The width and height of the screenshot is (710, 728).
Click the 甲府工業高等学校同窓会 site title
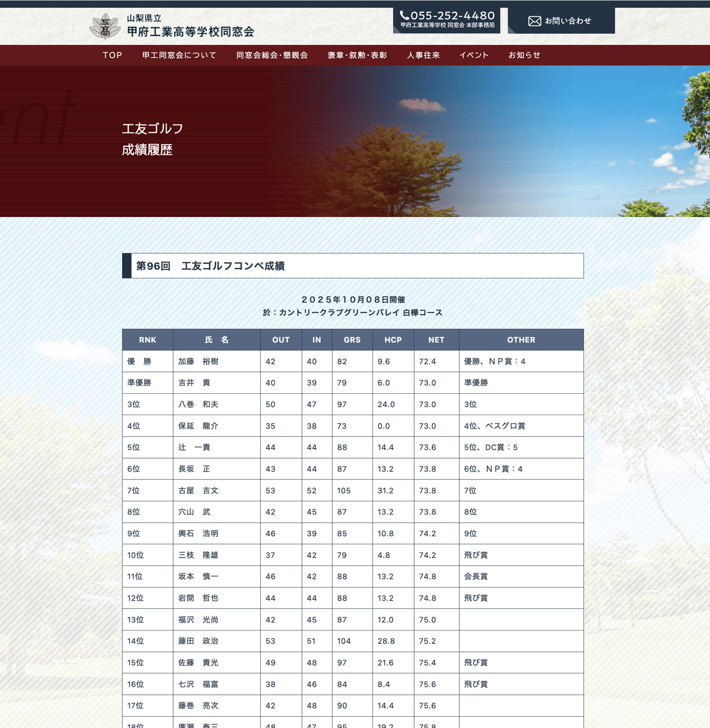[x=190, y=32]
